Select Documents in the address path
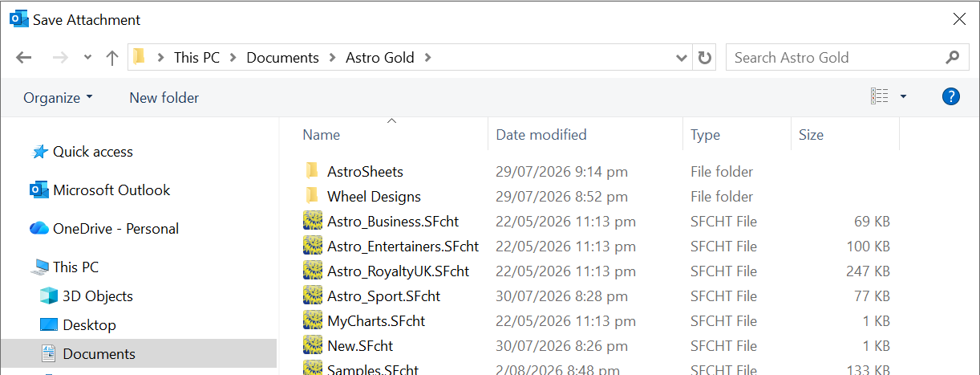This screenshot has width=980, height=375. pyautogui.click(x=282, y=58)
